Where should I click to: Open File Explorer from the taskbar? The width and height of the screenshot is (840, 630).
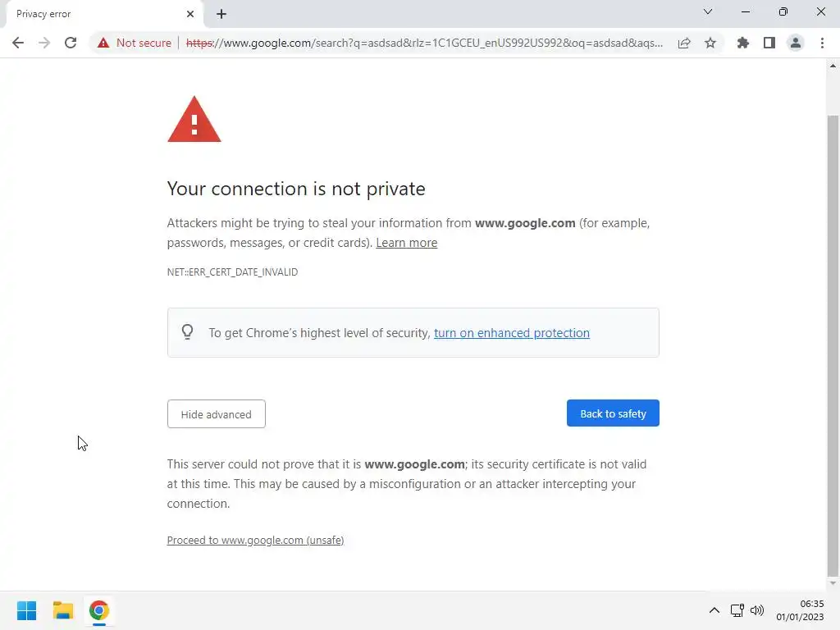(63, 610)
